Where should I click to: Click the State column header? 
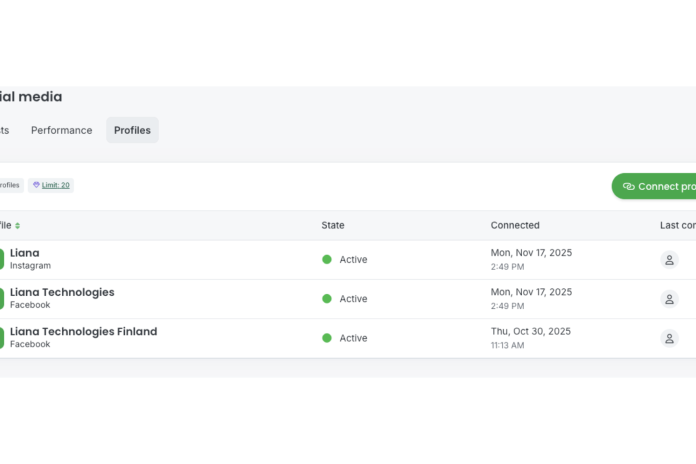(332, 226)
